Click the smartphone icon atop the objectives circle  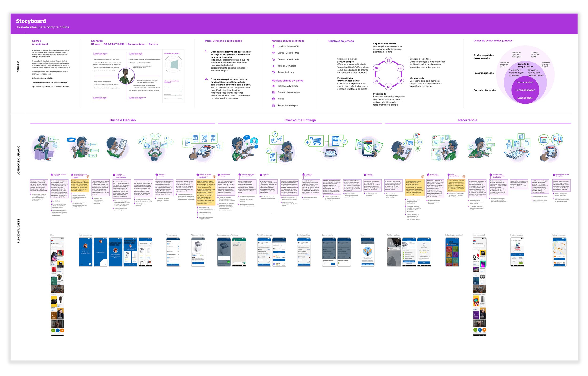(388, 61)
